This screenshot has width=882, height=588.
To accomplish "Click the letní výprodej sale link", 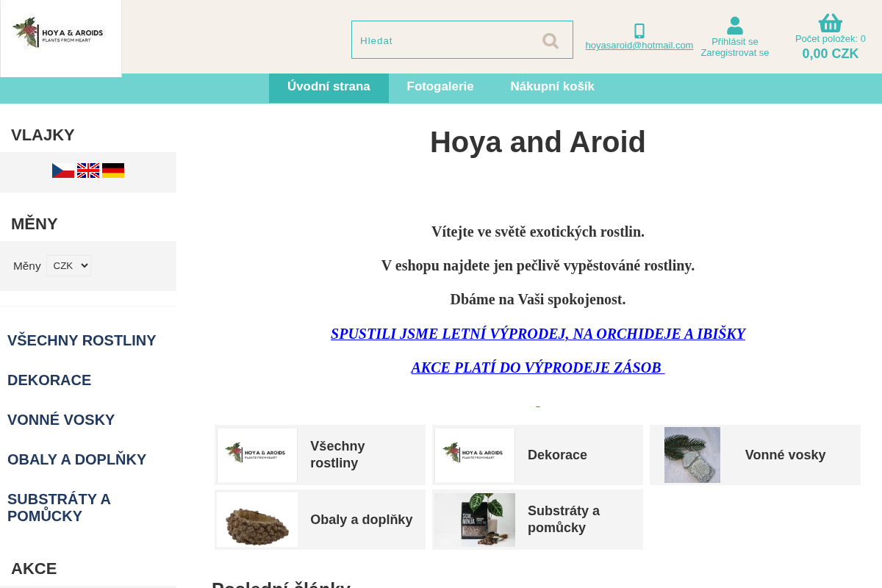I will point(538,334).
